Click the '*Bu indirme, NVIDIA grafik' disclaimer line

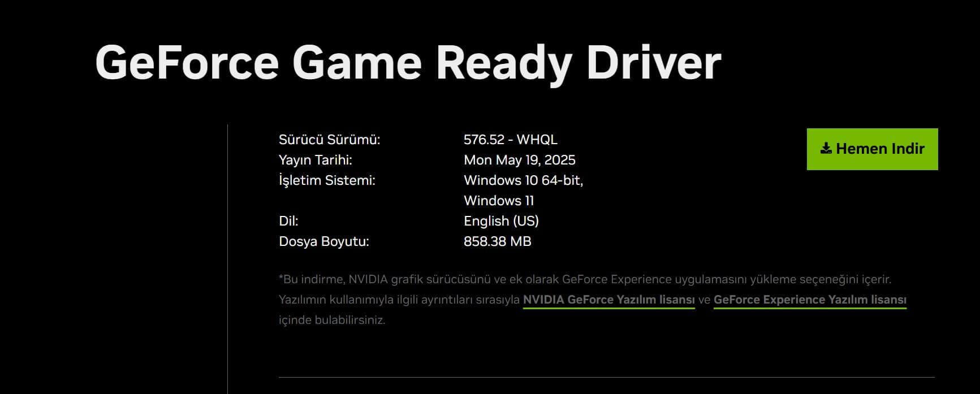[585, 279]
